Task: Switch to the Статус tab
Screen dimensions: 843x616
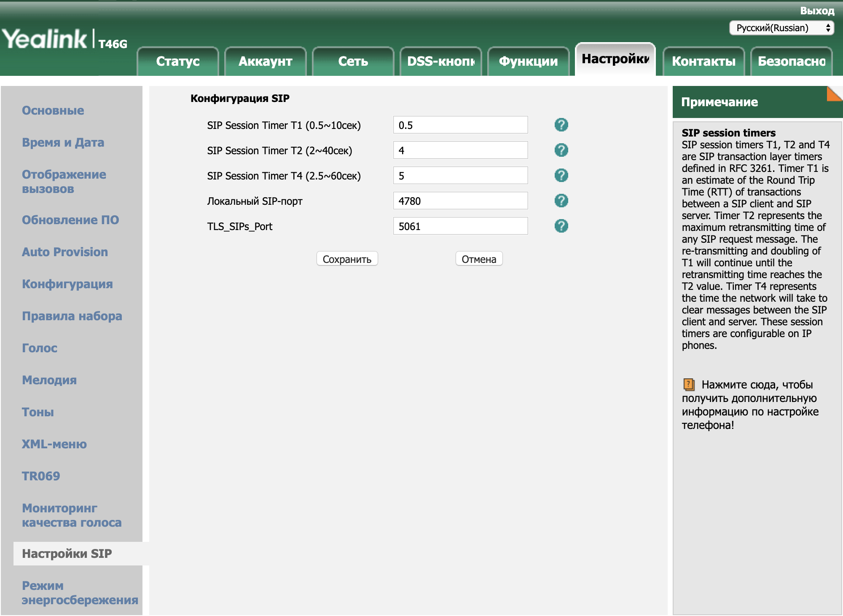Action: [x=178, y=62]
